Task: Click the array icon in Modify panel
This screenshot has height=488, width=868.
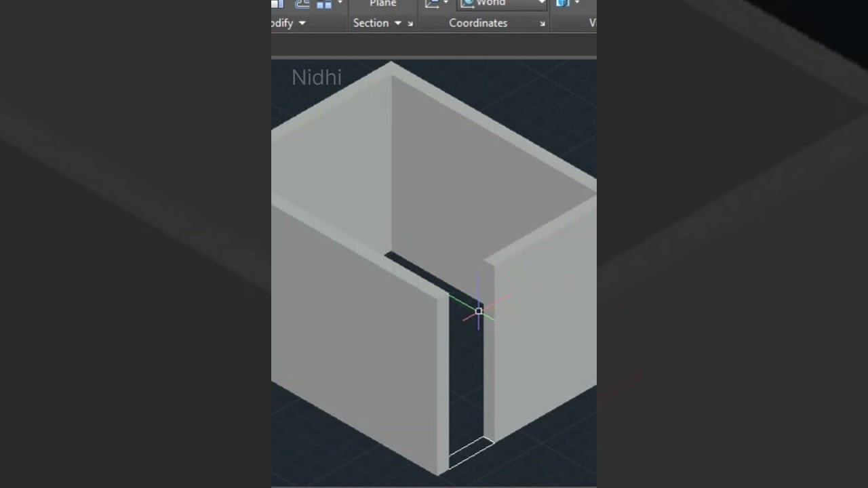Action: tap(324, 4)
